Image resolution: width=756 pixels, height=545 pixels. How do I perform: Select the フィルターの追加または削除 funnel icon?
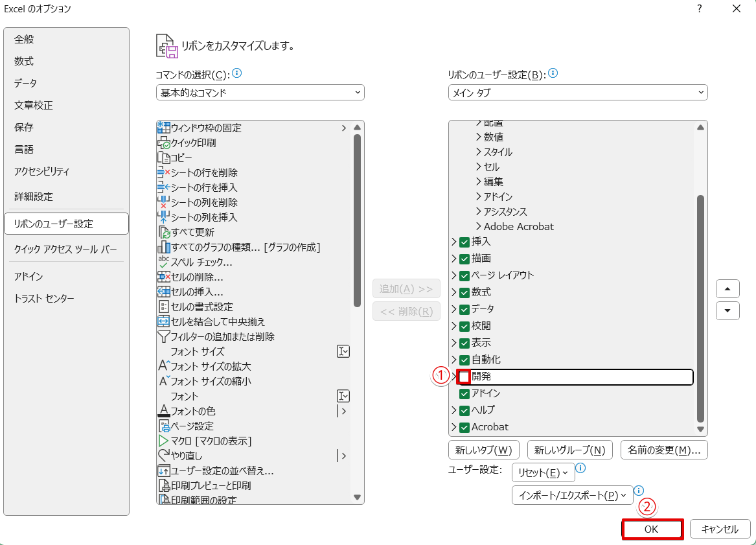[163, 336]
